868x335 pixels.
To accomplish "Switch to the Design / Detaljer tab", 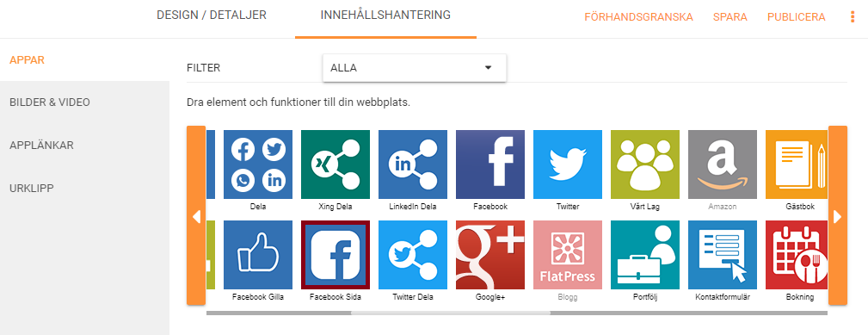I will 212,15.
